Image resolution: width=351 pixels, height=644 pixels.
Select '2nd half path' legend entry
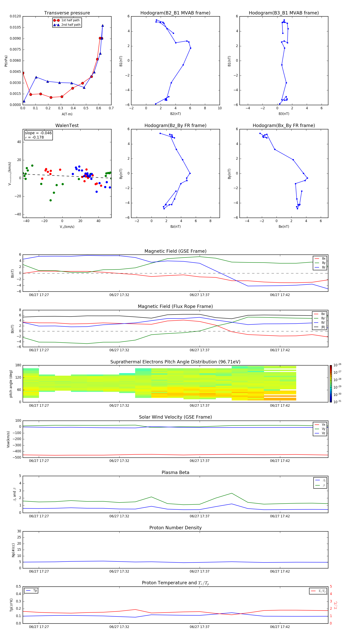click(67, 25)
